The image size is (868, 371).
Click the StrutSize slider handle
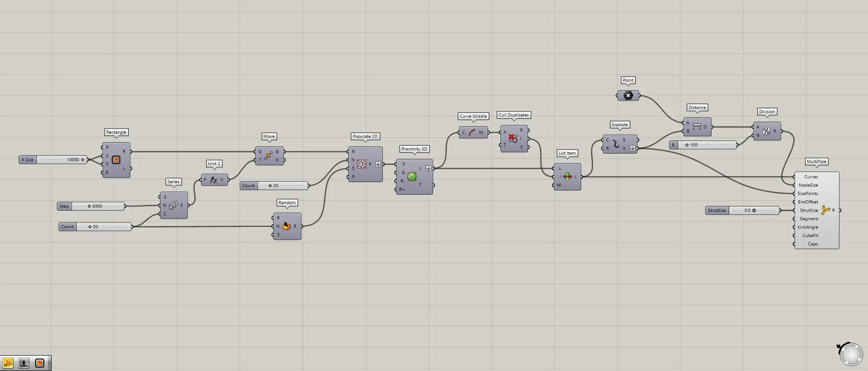click(754, 210)
